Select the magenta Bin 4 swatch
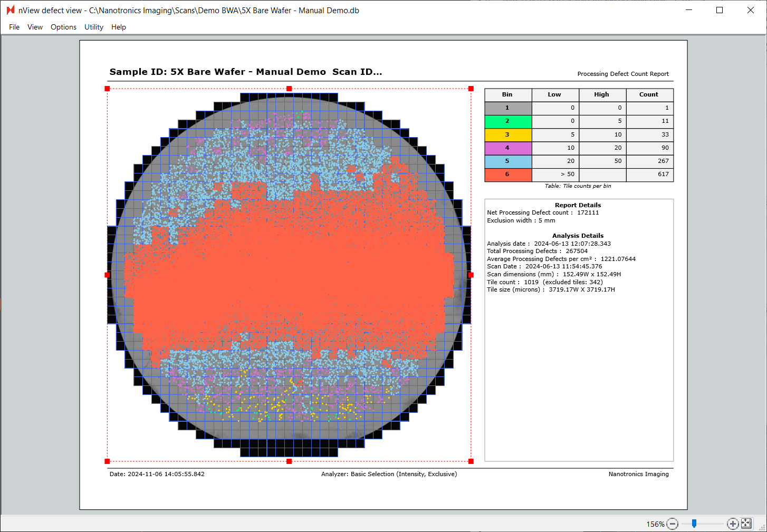767x532 pixels. tap(507, 148)
